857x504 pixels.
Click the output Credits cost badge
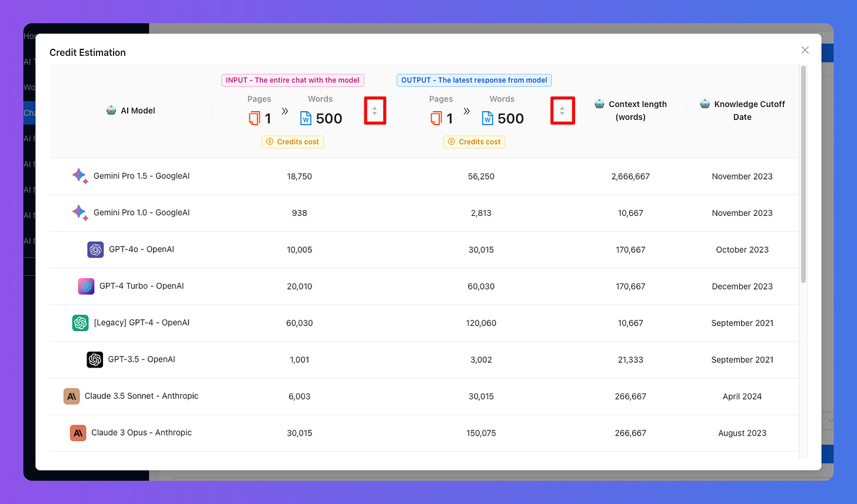(474, 142)
